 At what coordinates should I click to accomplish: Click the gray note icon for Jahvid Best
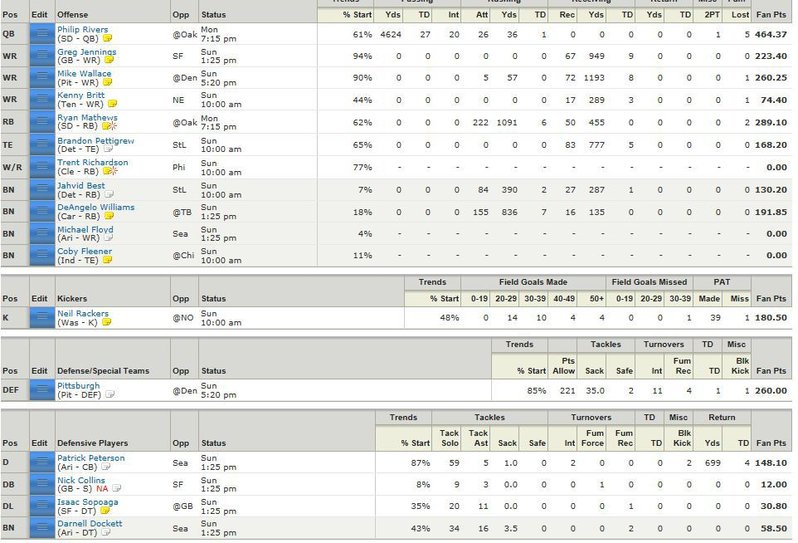click(108, 194)
